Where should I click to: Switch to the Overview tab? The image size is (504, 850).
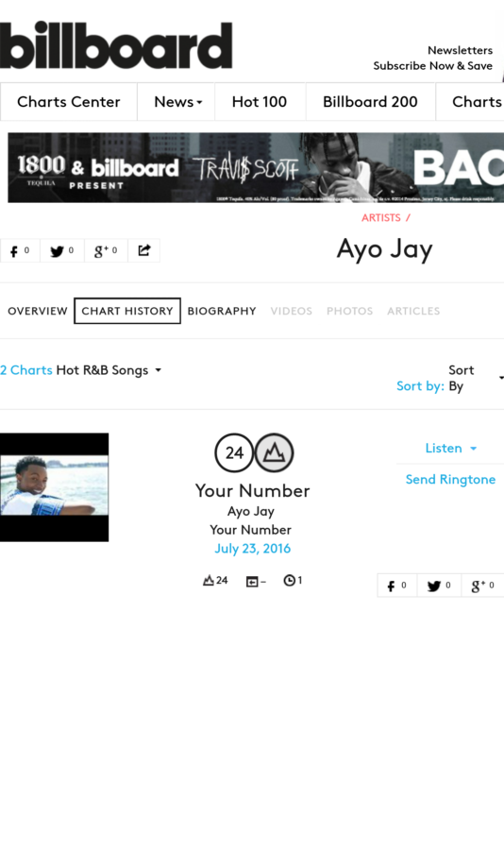(x=38, y=311)
